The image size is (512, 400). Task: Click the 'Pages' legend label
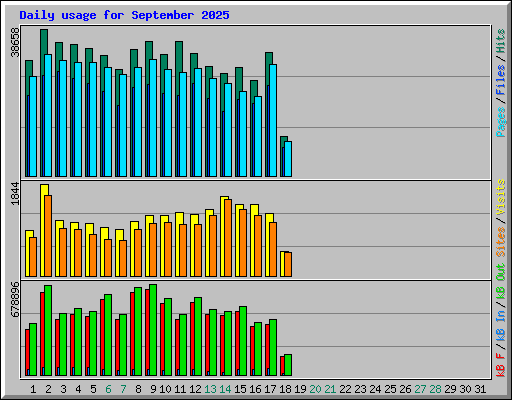click(501, 122)
